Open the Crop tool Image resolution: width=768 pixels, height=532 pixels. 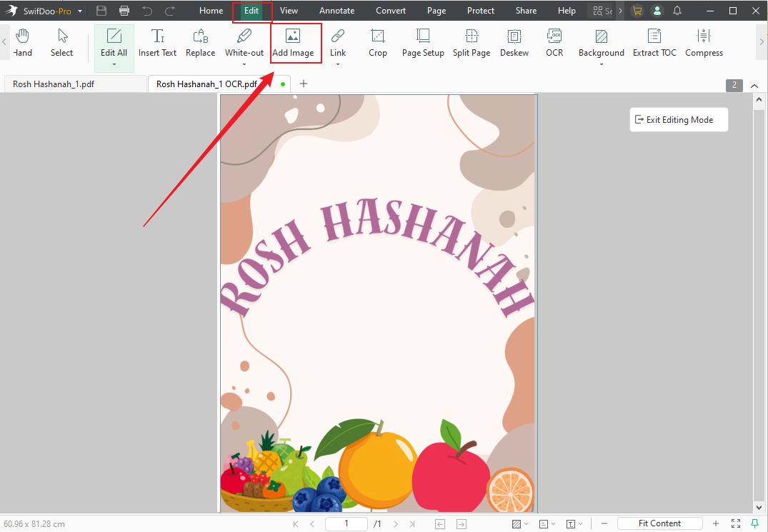point(378,43)
